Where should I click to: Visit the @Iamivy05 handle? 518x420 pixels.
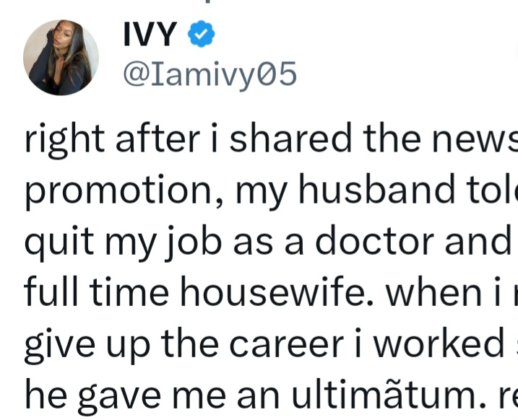(x=210, y=74)
